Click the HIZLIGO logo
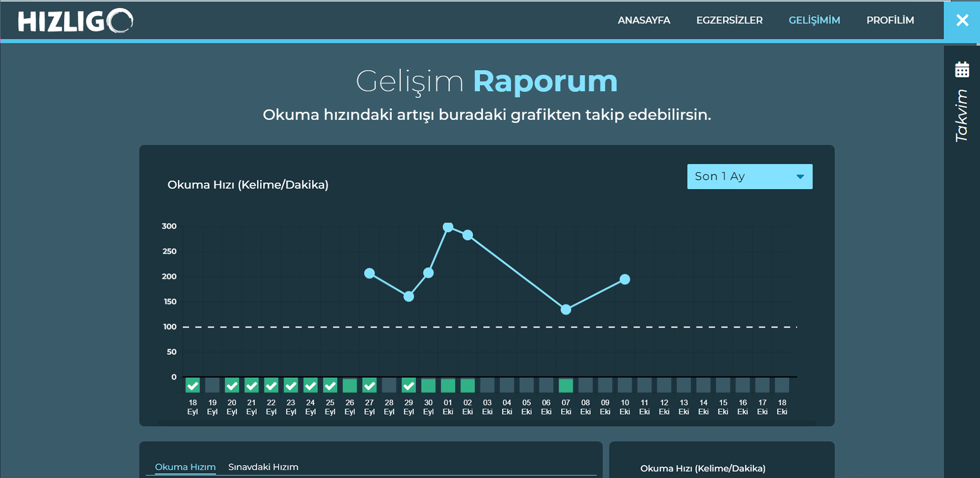The width and height of the screenshot is (980, 478). point(75,21)
